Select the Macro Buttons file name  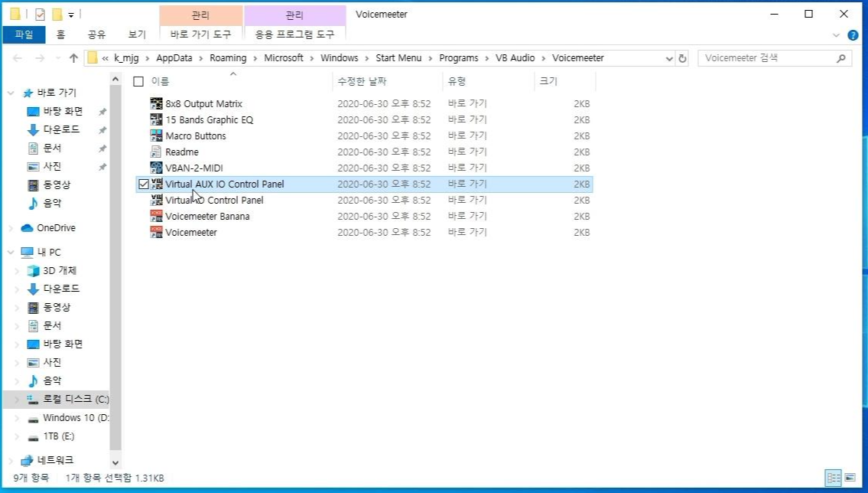[196, 135]
